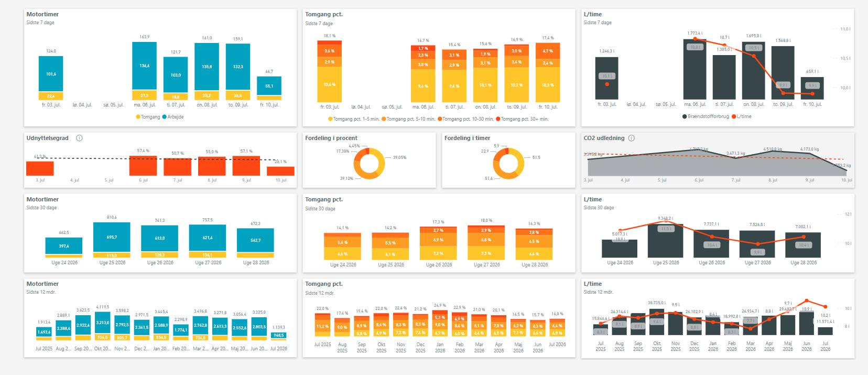
Task: Select teal 101,6 bar for fr. 03. jul.
Action: (x=51, y=74)
